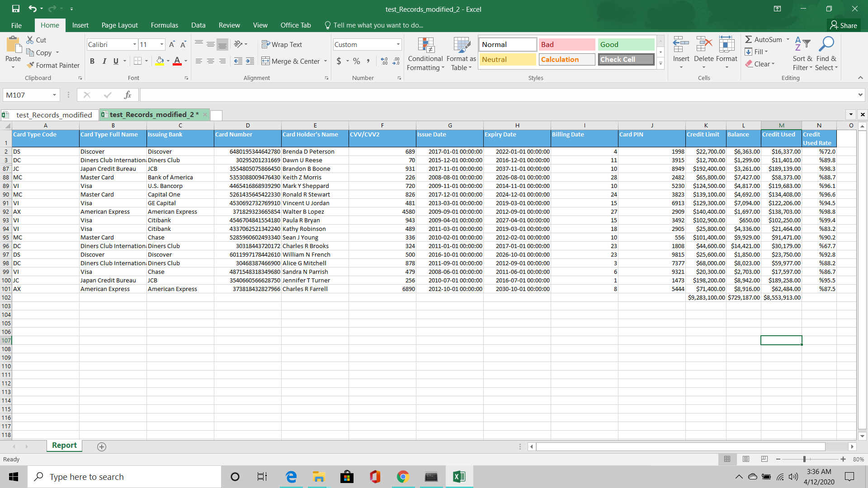Toggle Bold formatting
This screenshot has height=488, width=868.
pos(92,61)
